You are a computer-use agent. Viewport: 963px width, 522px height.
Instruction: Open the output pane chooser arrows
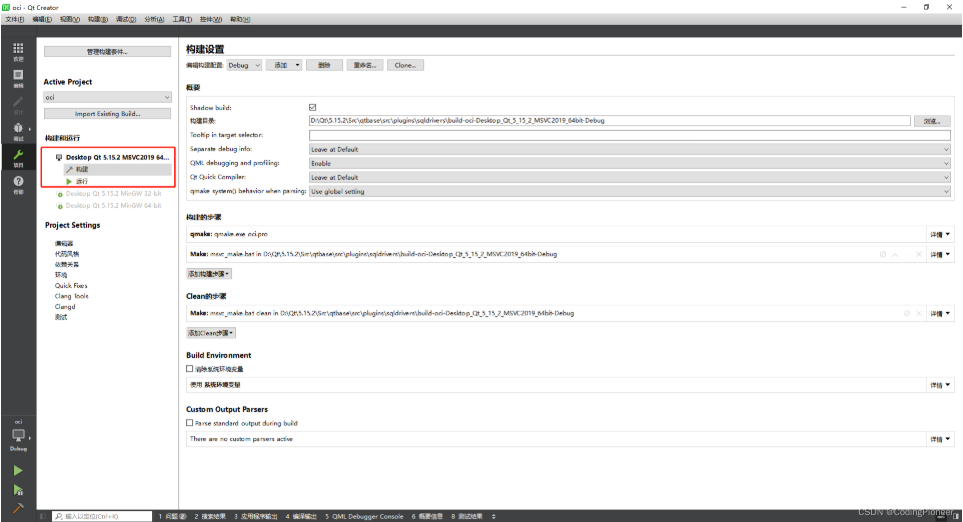[x=494, y=516]
